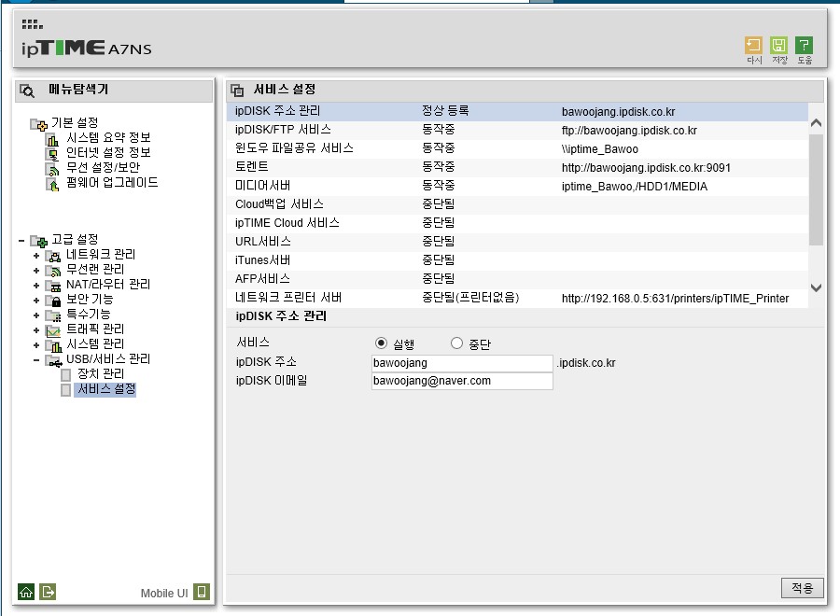840x616 pixels.
Task: Expand the 무선랜 관리 tree node
Action: 36,271
